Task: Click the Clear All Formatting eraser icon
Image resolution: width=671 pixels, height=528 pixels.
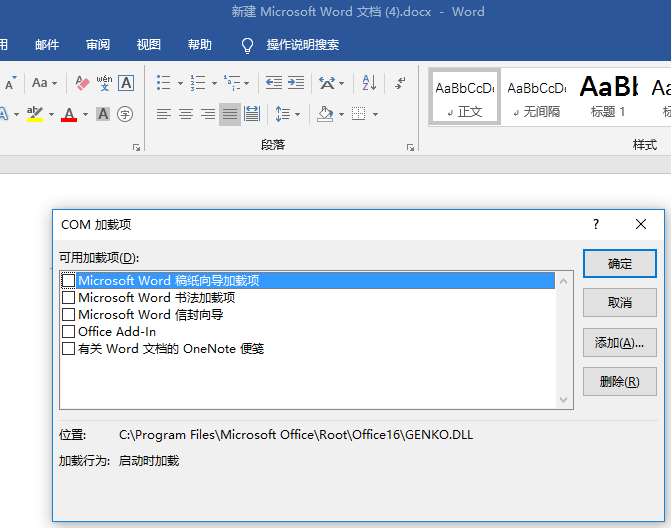Action: coord(82,83)
